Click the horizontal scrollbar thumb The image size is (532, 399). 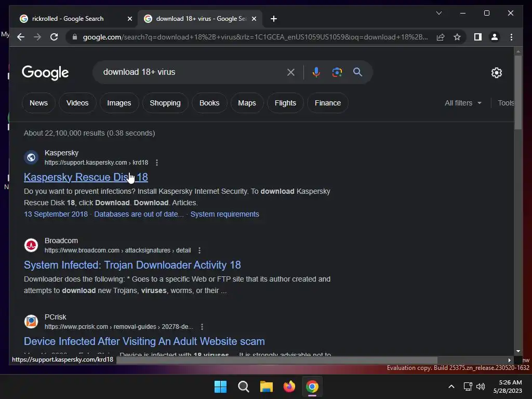pyautogui.click(x=277, y=360)
